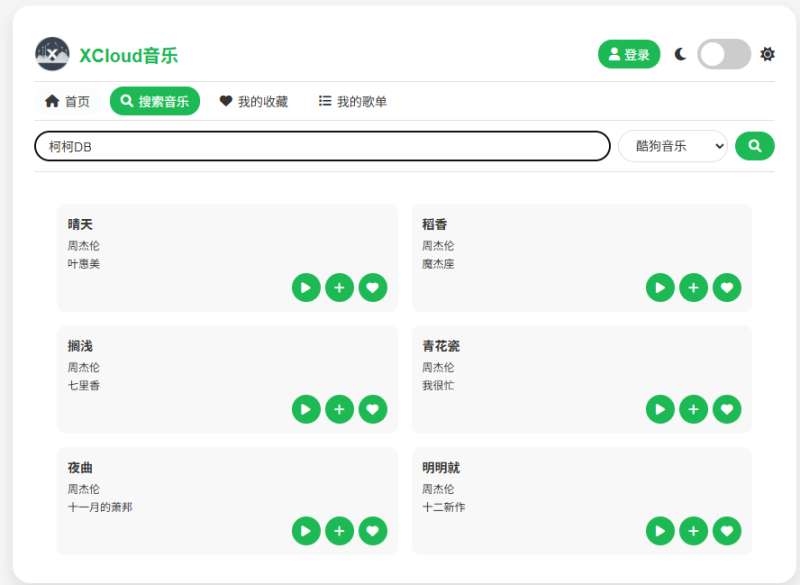Click the 登录 button
800x585 pixels.
[629, 54]
